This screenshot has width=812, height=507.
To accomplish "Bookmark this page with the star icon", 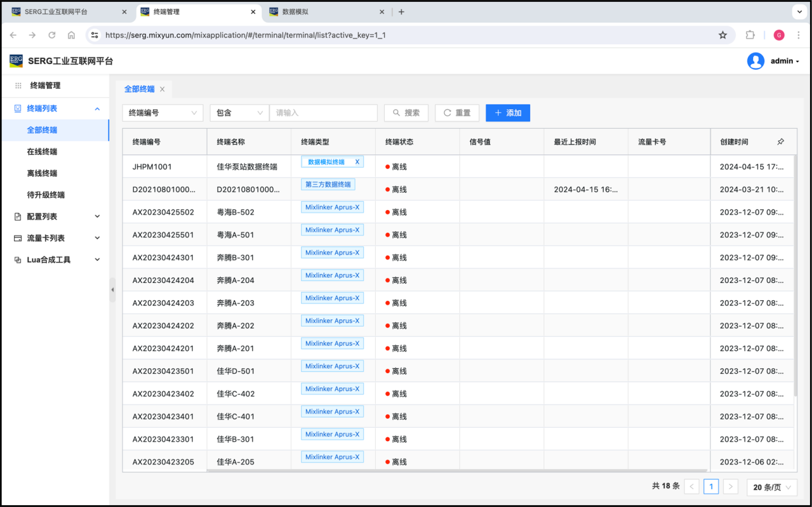I will pos(723,35).
